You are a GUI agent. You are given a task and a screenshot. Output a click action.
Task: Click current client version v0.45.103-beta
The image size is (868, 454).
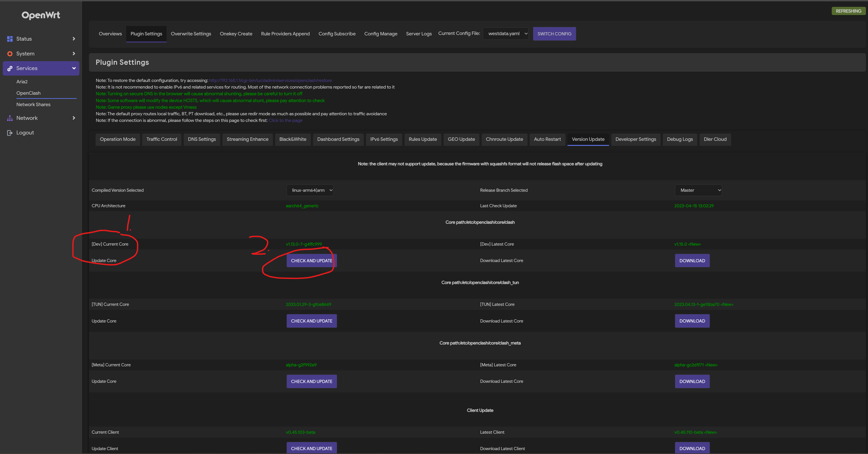301,432
